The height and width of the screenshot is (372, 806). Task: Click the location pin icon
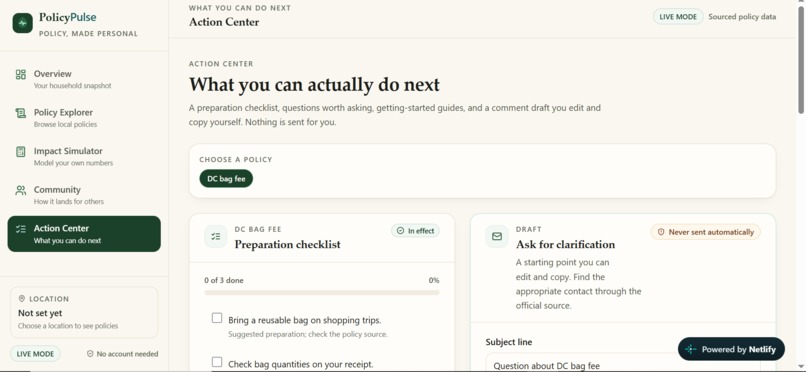click(x=22, y=299)
